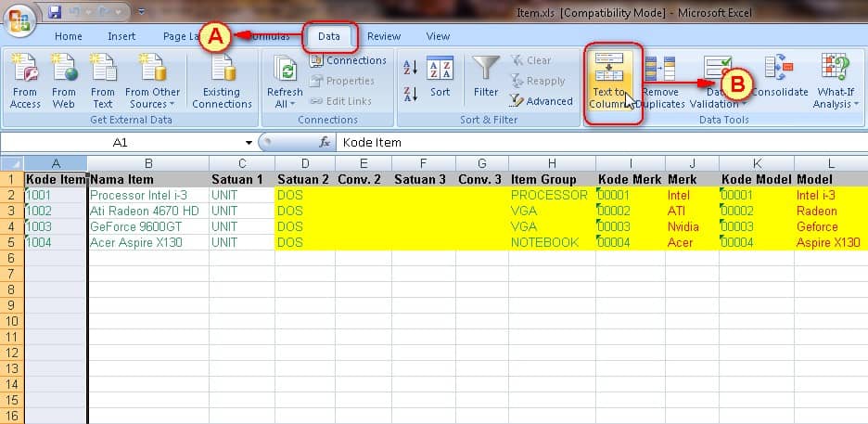Image resolution: width=868 pixels, height=424 pixels.
Task: Sort Z to A descending
Action: (x=410, y=94)
